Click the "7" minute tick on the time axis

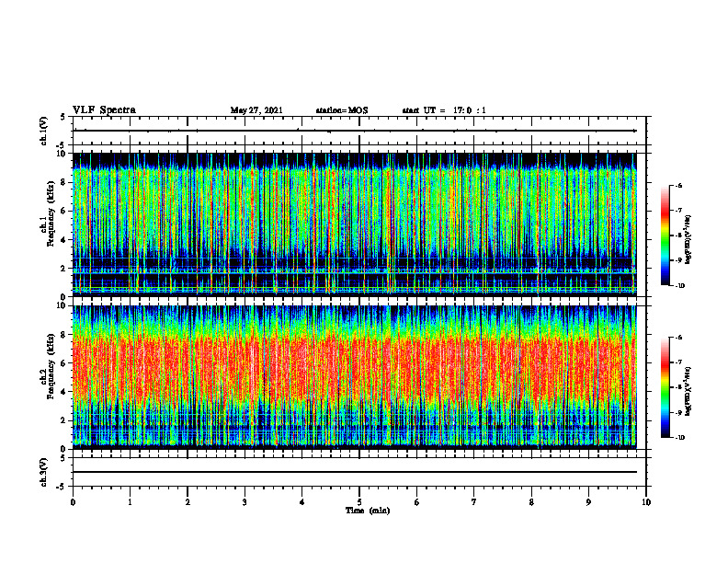[474, 502]
